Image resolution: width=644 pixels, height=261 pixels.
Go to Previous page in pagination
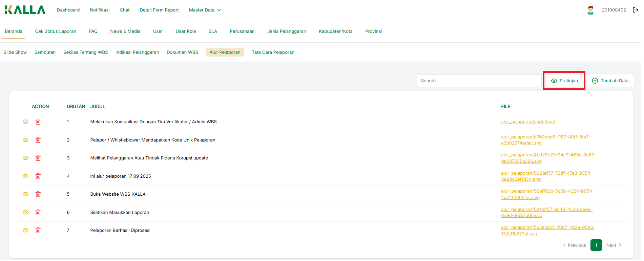(x=575, y=245)
